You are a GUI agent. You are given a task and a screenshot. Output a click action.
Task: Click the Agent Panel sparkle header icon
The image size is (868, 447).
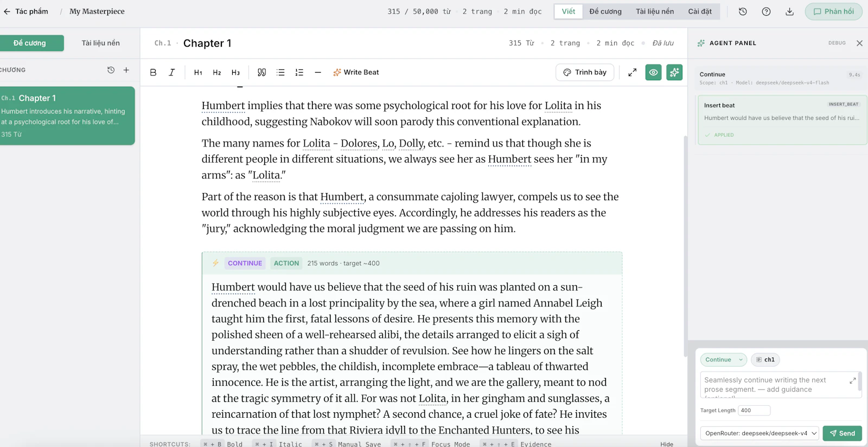click(701, 43)
